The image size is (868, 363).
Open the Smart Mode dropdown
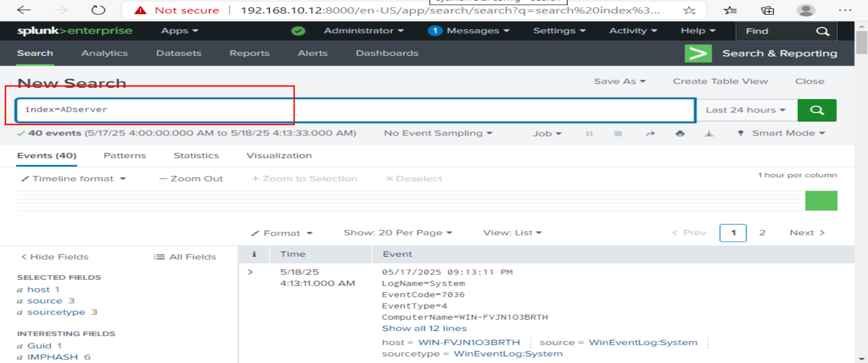tap(781, 133)
